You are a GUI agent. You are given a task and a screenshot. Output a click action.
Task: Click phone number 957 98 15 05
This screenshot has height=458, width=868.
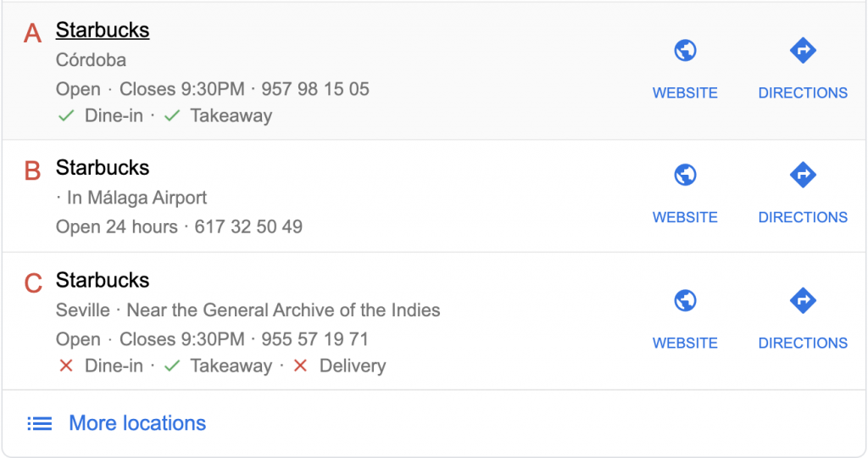point(315,89)
